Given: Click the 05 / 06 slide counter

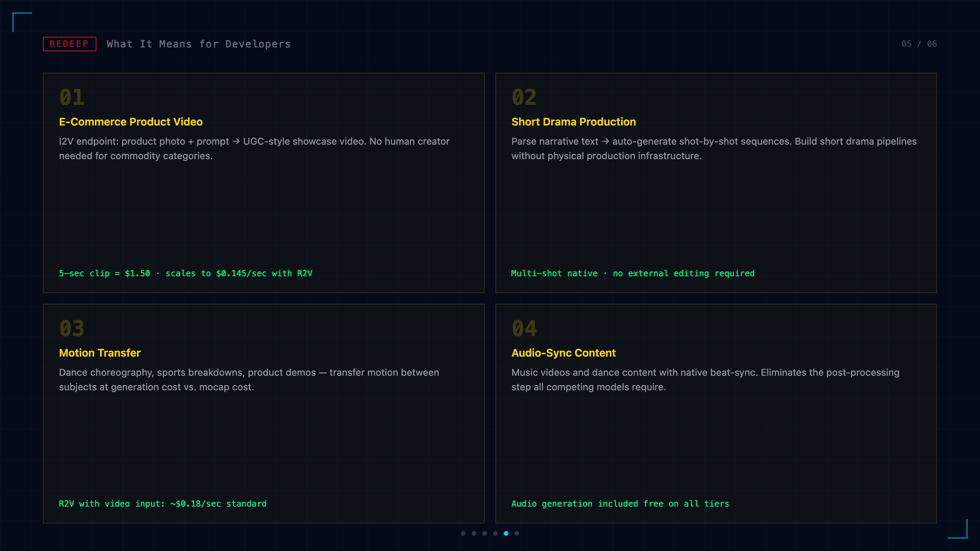Looking at the screenshot, I should coord(919,44).
